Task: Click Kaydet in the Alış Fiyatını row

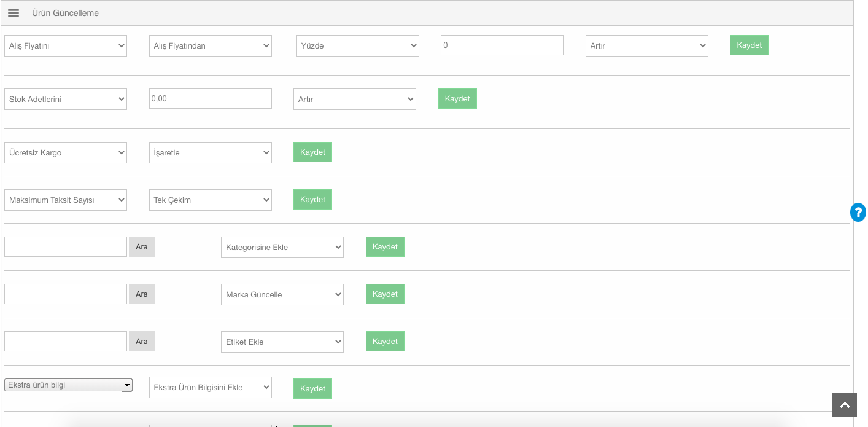Action: point(749,45)
